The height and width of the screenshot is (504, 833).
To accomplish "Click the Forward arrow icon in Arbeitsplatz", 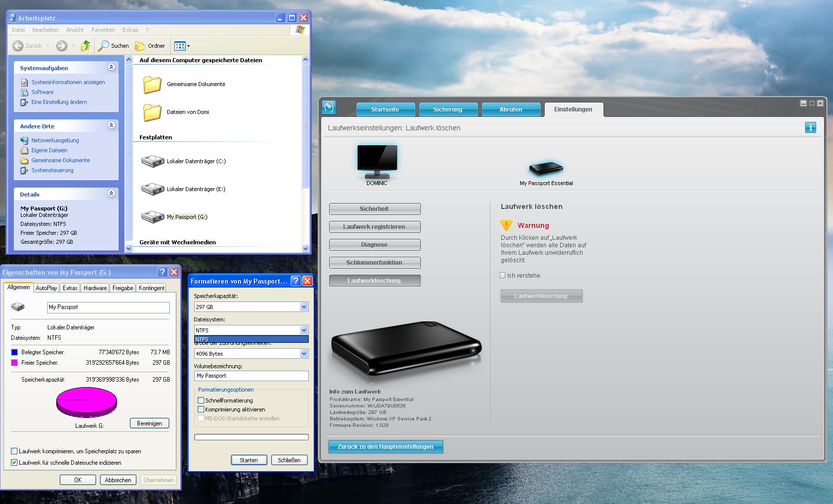I will (x=62, y=46).
